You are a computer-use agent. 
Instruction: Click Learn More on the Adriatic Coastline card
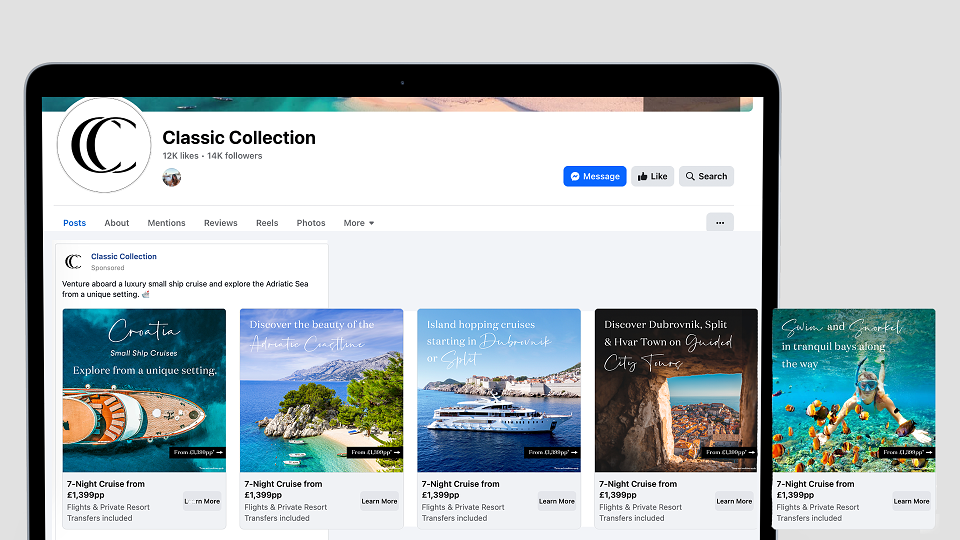pyautogui.click(x=380, y=501)
